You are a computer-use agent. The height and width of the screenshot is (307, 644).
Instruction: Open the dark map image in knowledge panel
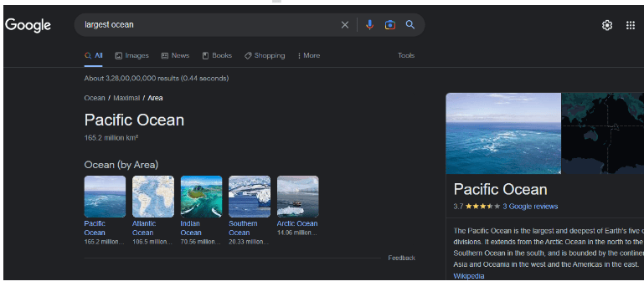tap(602, 133)
